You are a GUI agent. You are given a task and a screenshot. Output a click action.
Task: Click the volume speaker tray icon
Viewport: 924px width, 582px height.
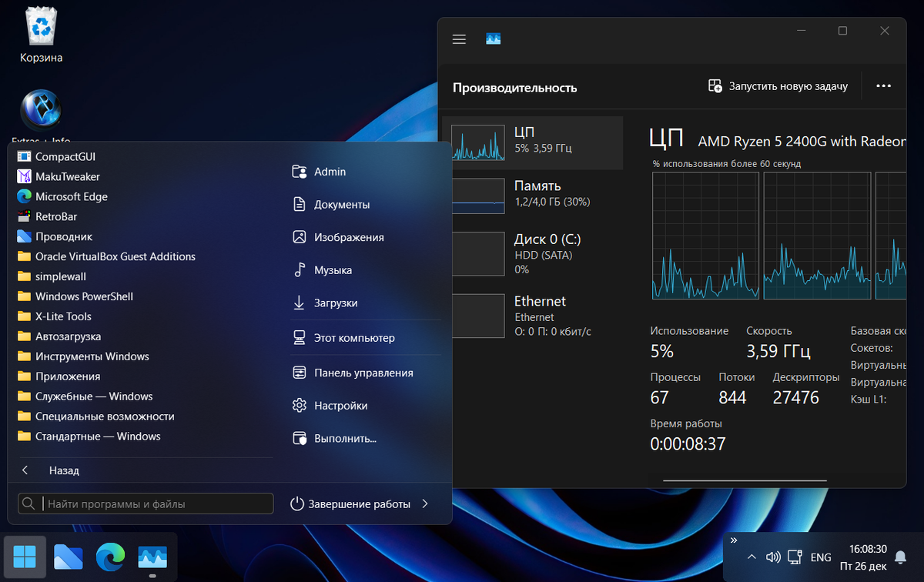coord(774,557)
